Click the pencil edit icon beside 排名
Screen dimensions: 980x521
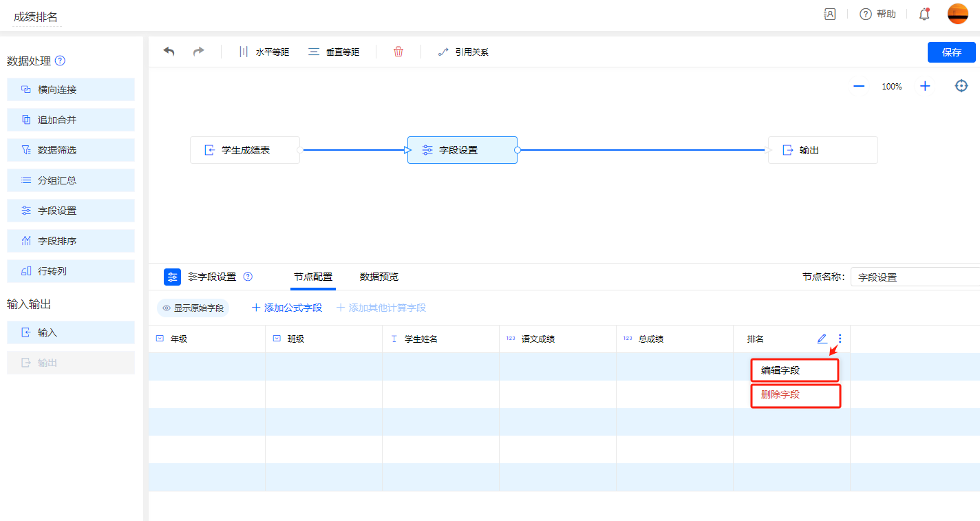(x=822, y=339)
